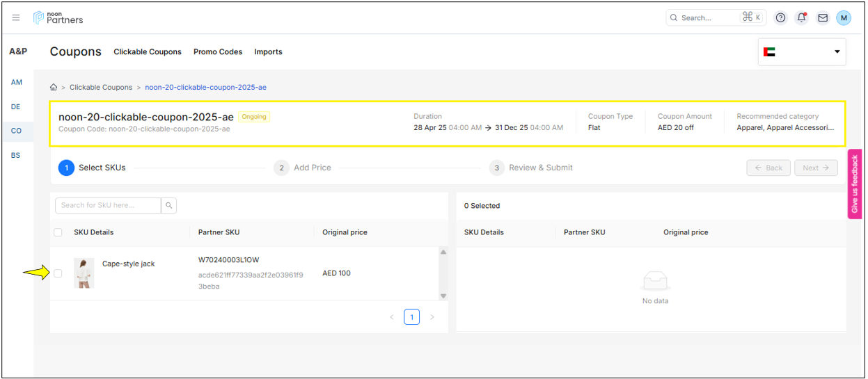
Task: Toggle the select-all SKUs header checkbox
Action: click(58, 232)
